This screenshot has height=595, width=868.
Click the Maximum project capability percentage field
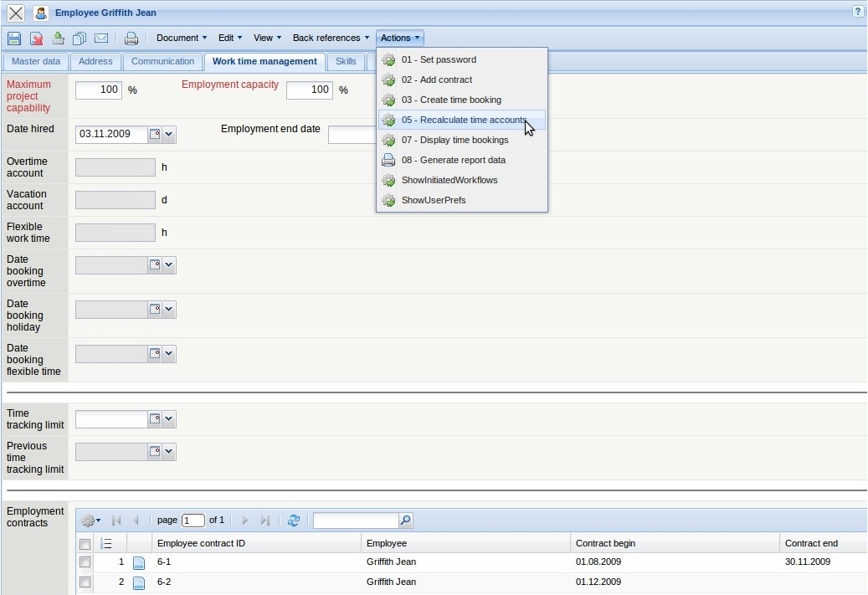point(99,90)
